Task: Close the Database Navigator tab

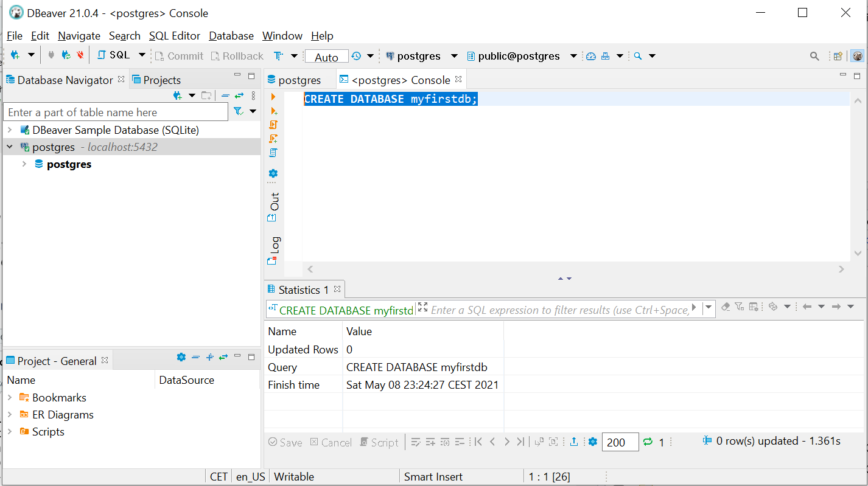Action: pyautogui.click(x=121, y=79)
